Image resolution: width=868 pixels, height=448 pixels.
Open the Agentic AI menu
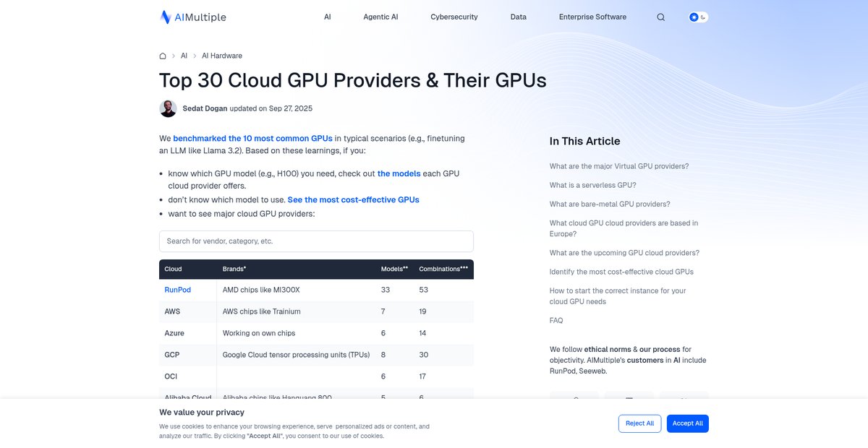coord(380,17)
